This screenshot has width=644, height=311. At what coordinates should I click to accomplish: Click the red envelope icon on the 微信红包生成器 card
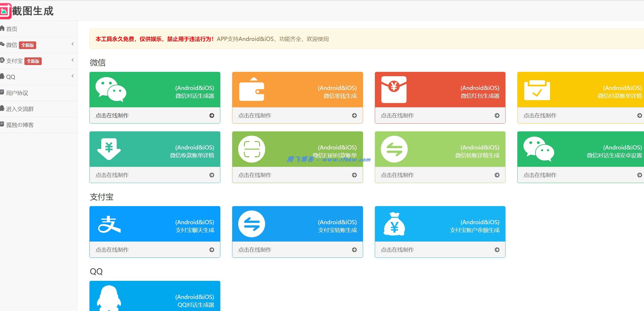point(394,89)
